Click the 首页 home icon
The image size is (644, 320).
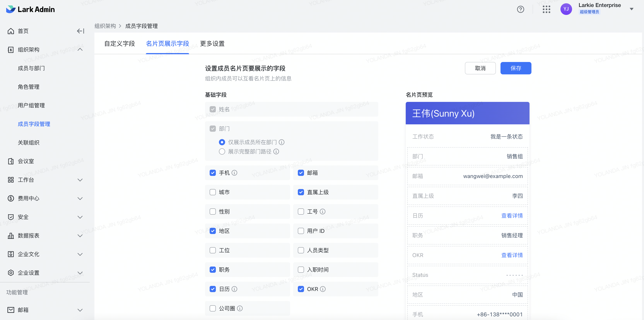click(x=11, y=31)
